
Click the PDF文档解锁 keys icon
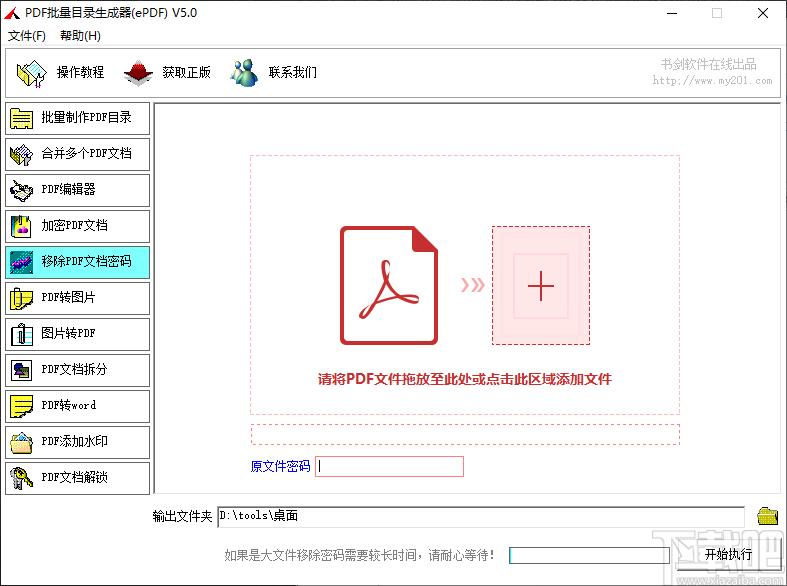pos(21,478)
